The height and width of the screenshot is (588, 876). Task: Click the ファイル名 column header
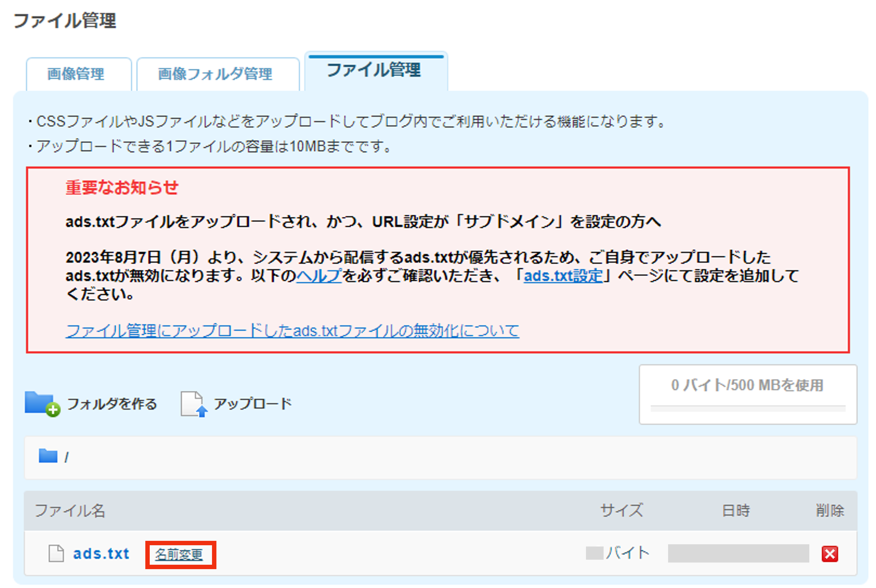70,510
